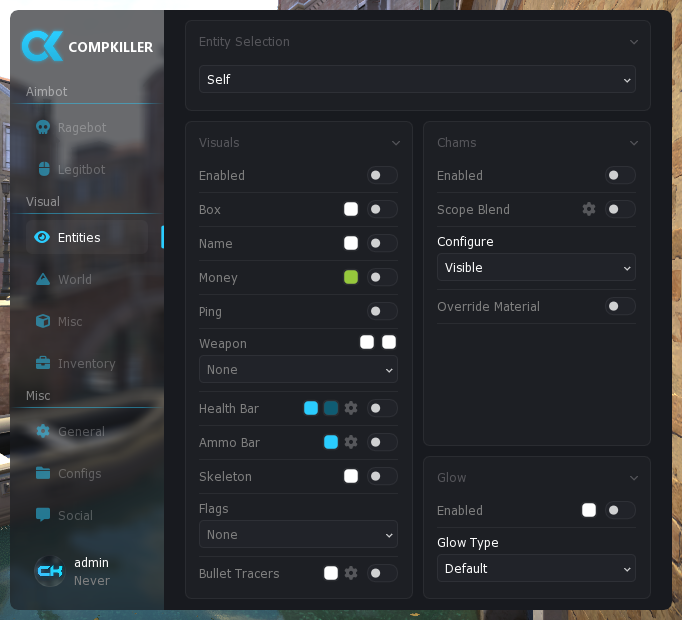Select the Entities tab
This screenshot has width=682, height=620.
tap(87, 237)
